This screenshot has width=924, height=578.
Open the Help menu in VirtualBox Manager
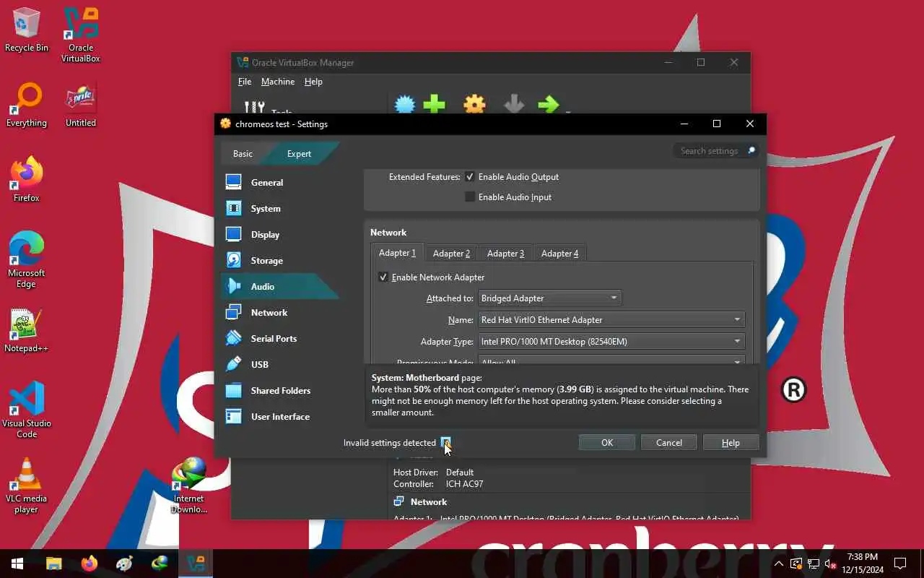click(313, 82)
